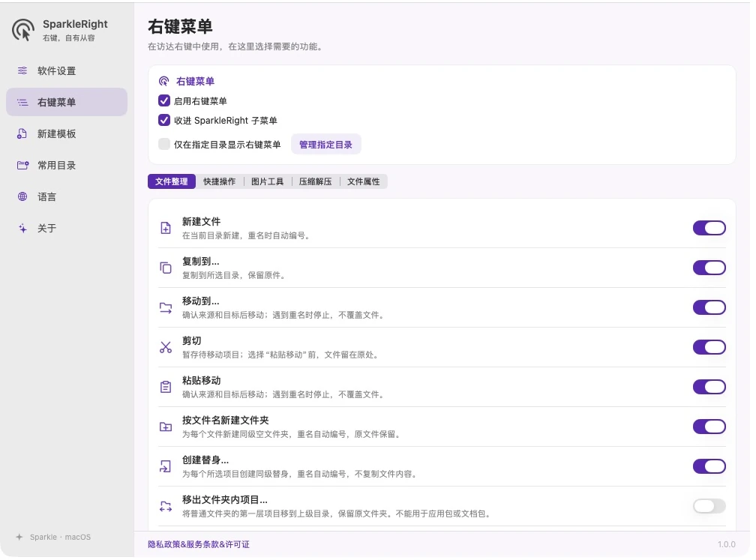756x560 pixels.
Task: Click the 移动到 folder-arrow icon
Action: tap(165, 307)
